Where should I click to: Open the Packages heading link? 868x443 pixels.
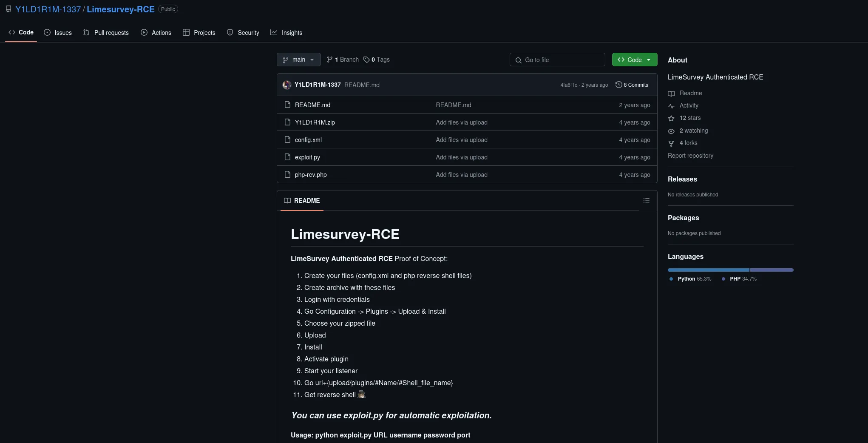[683, 218]
